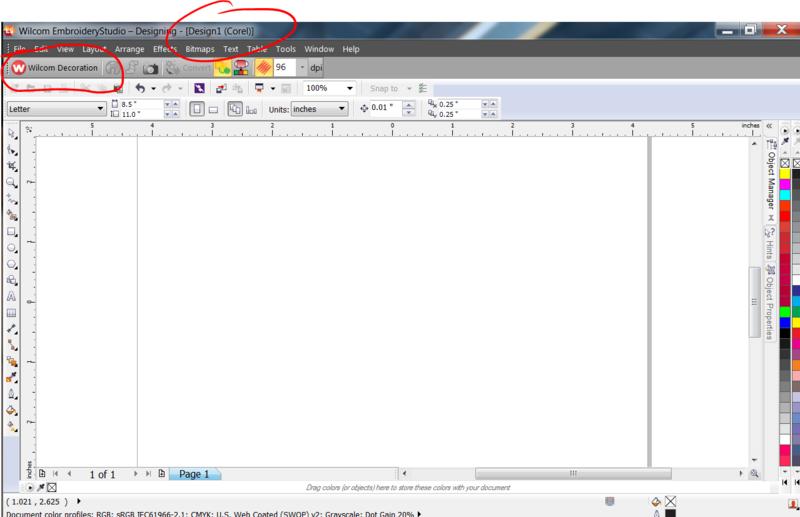Open the dpi value dropdown arrow
Screen dimensions: 800x517
coord(302,67)
